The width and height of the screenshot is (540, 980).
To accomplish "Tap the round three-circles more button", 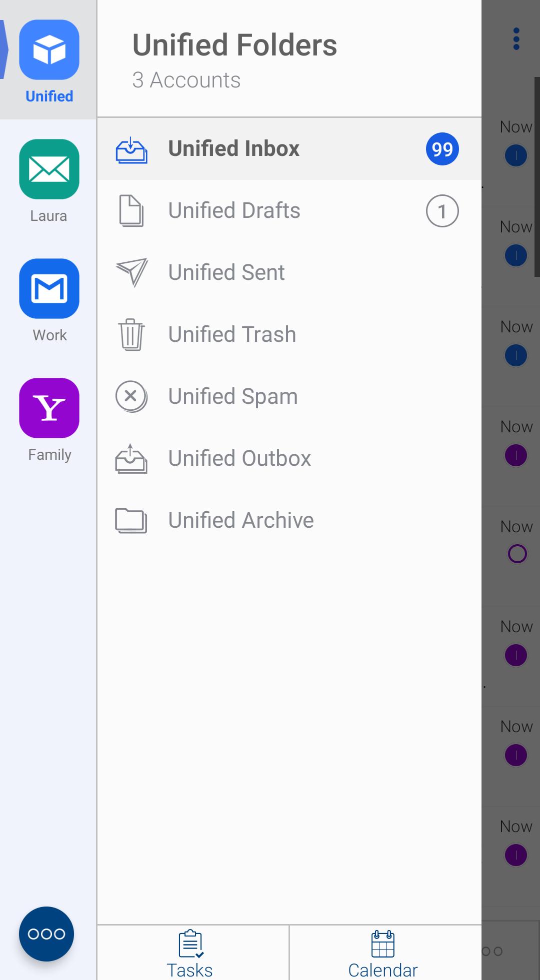I will [46, 934].
